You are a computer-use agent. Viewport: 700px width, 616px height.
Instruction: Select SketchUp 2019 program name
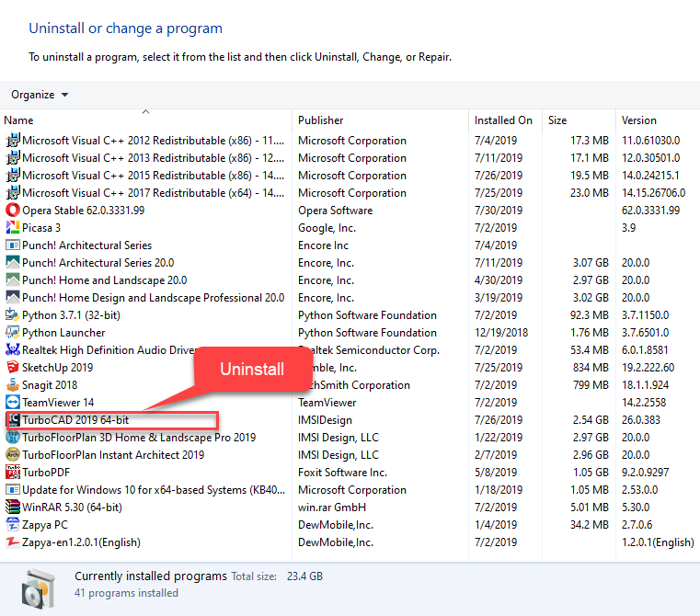(x=58, y=368)
